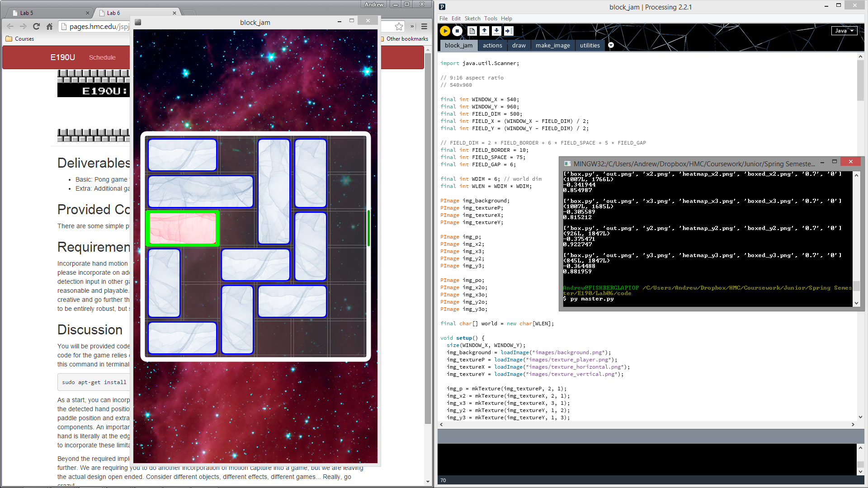
Task: Open Chrome's hamburger menu
Action: tap(424, 27)
